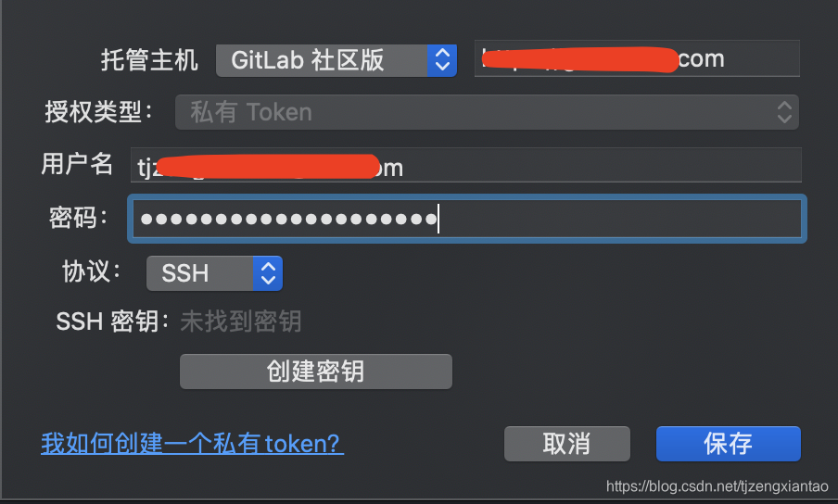Screen dimensions: 838x504
Task: Open the GitLab 社区版 host dropdown
Action: pos(336,60)
